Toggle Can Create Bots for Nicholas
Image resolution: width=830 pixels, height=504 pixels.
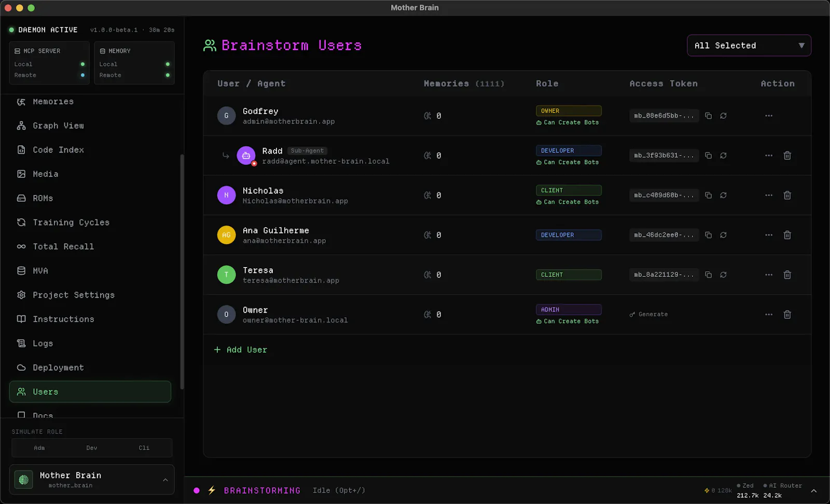(568, 202)
